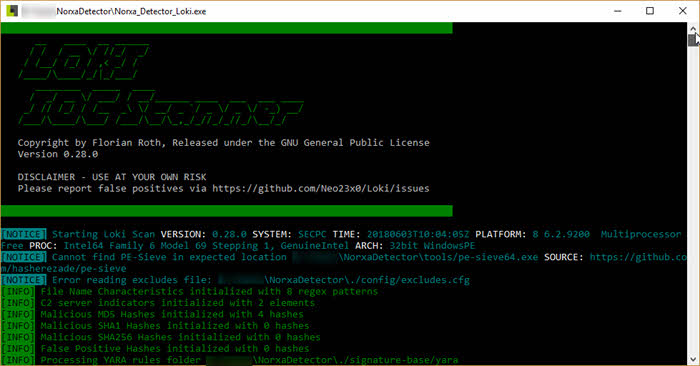Click NOTICE tag before 'Error reading excludes'

24,280
